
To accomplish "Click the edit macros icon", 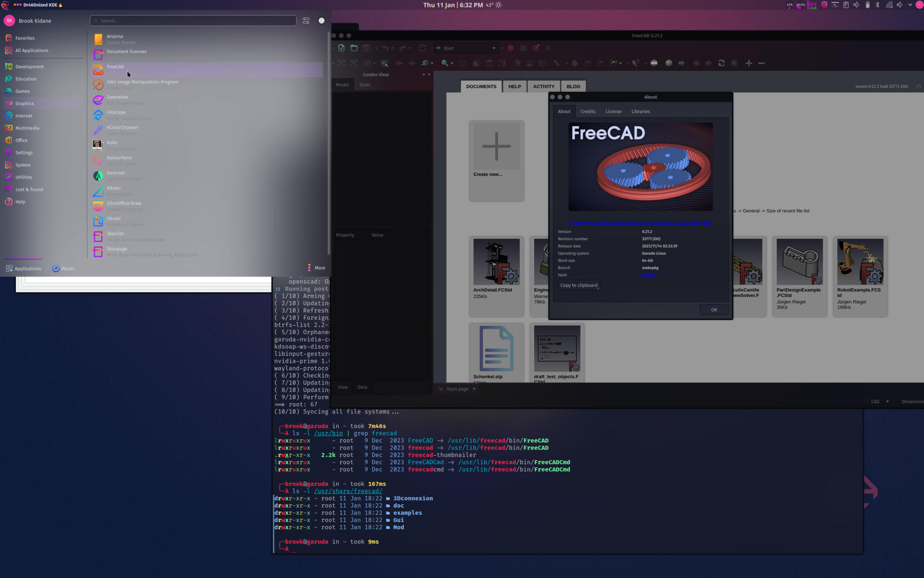I will [536, 48].
